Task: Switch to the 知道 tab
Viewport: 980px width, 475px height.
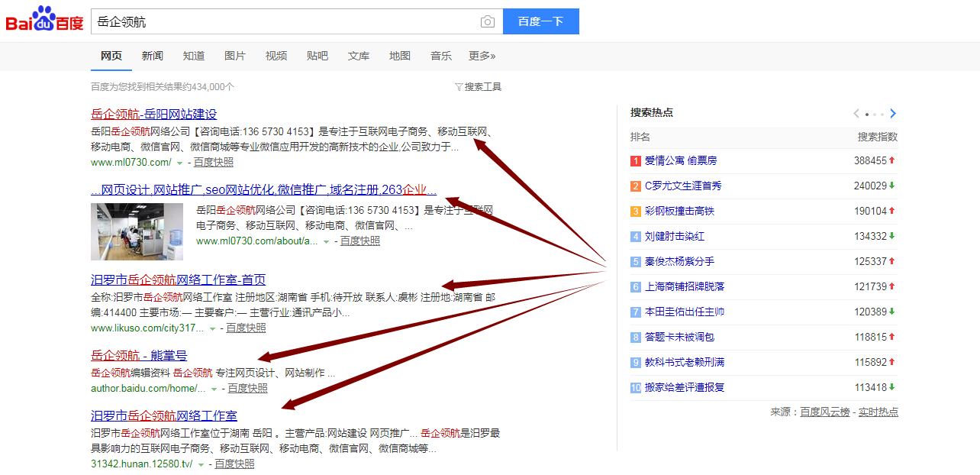Action: tap(194, 56)
